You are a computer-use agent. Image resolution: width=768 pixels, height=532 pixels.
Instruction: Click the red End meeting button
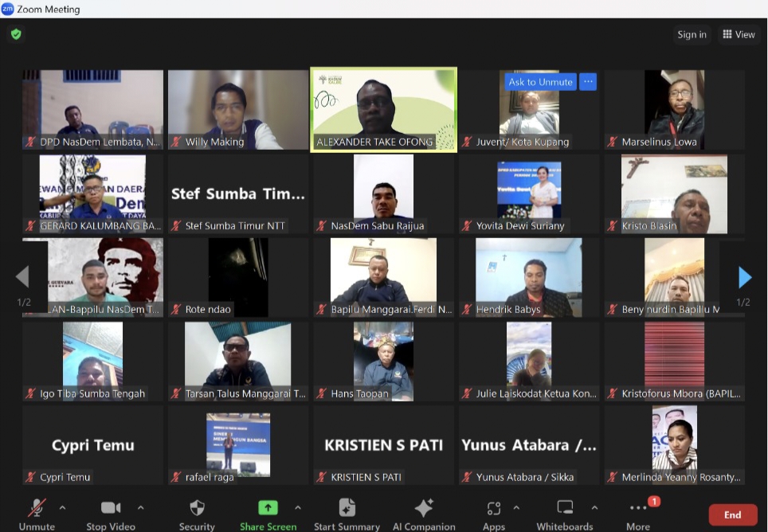(732, 514)
